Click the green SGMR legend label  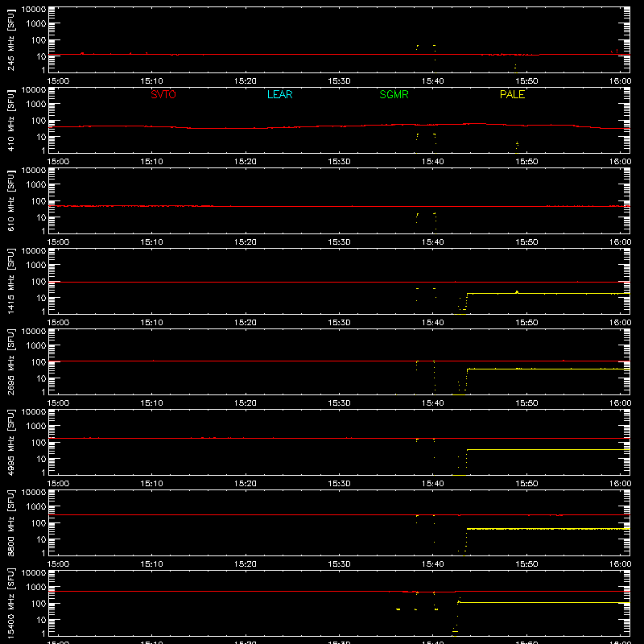[394, 94]
